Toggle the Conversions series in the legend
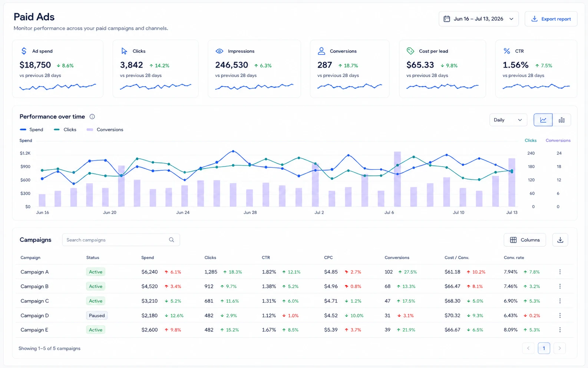 105,129
